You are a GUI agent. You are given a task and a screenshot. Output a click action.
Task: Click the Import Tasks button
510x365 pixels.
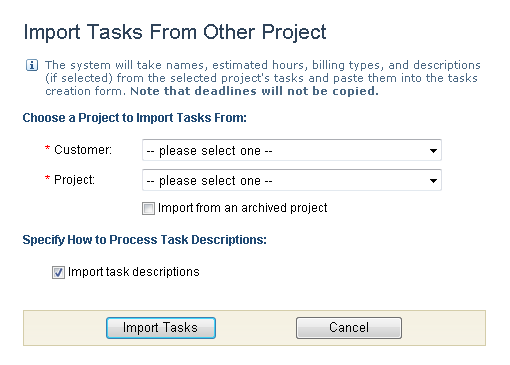[x=161, y=328]
